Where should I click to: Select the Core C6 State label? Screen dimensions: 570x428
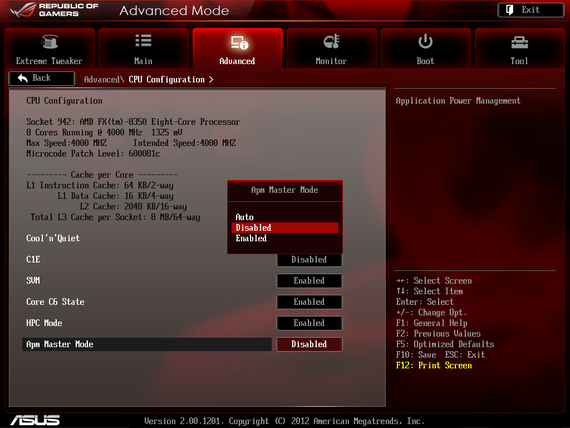click(x=55, y=301)
